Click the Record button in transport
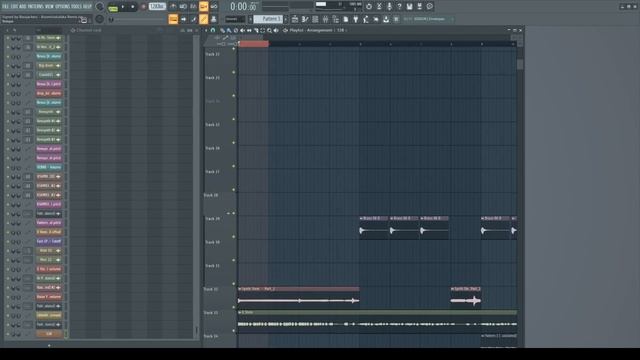Image resolution: width=640 pixels, height=360 pixels. pos(143,7)
